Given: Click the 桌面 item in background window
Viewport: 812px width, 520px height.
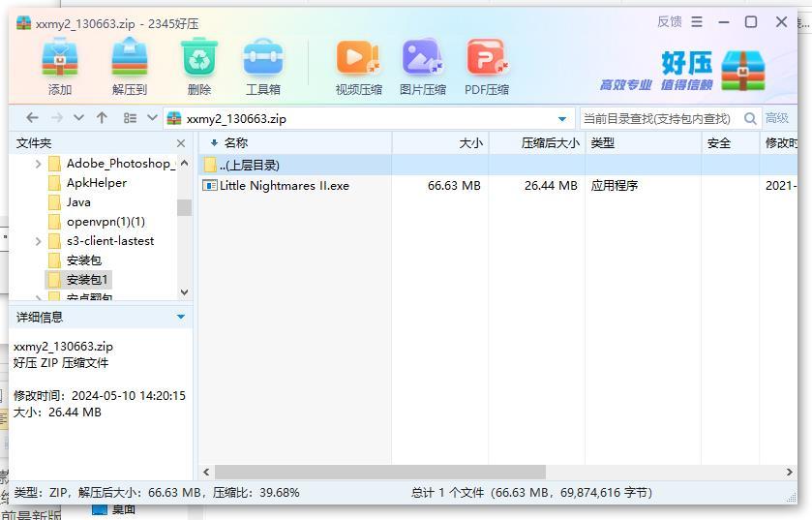Looking at the screenshot, I should [123, 509].
